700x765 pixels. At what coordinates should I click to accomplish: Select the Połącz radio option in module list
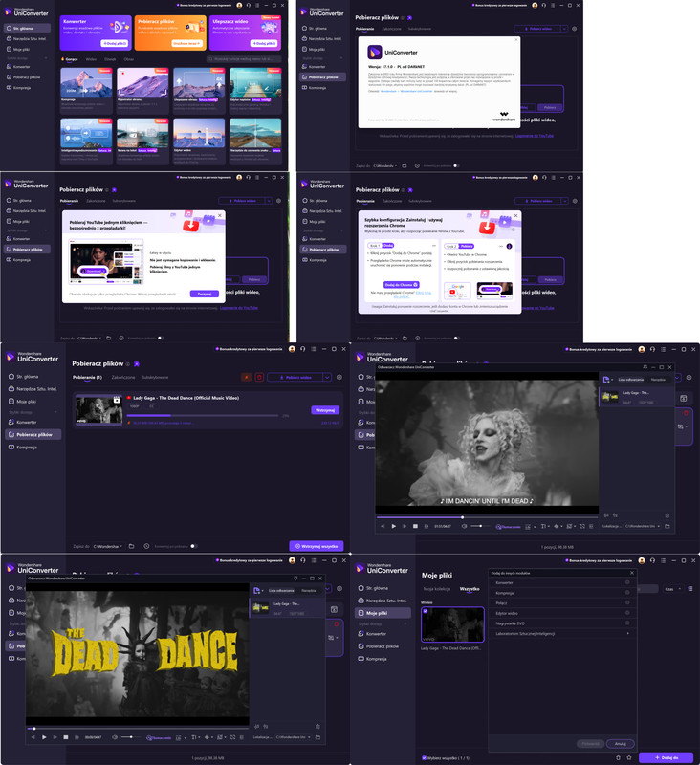628,603
